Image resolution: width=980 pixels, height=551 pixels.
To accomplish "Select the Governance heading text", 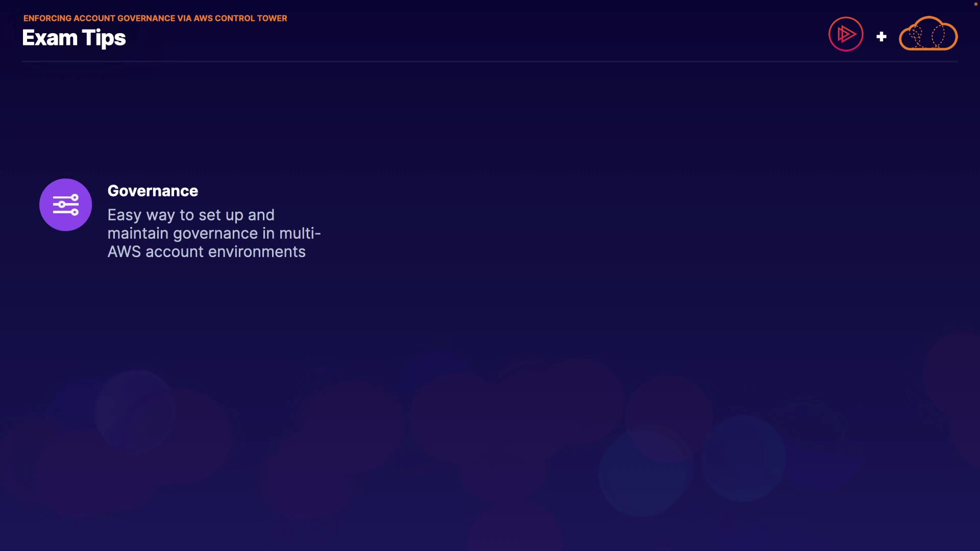I will point(153,191).
